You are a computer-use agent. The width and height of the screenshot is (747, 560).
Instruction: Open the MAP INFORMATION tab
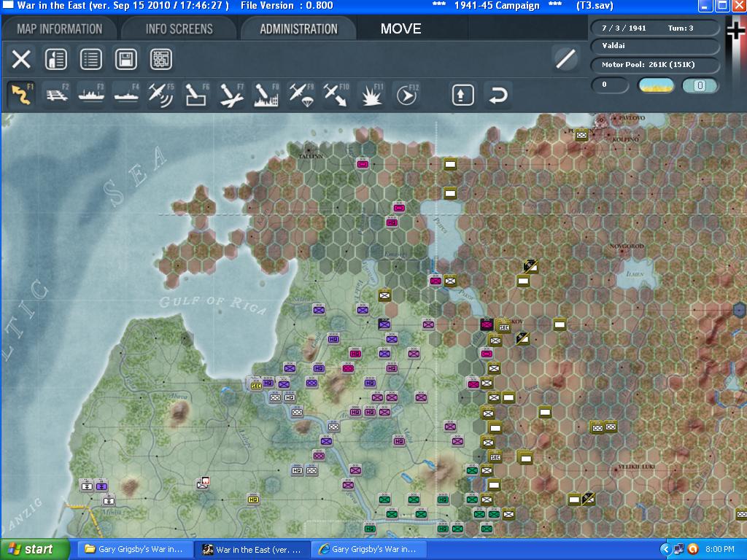click(x=60, y=28)
